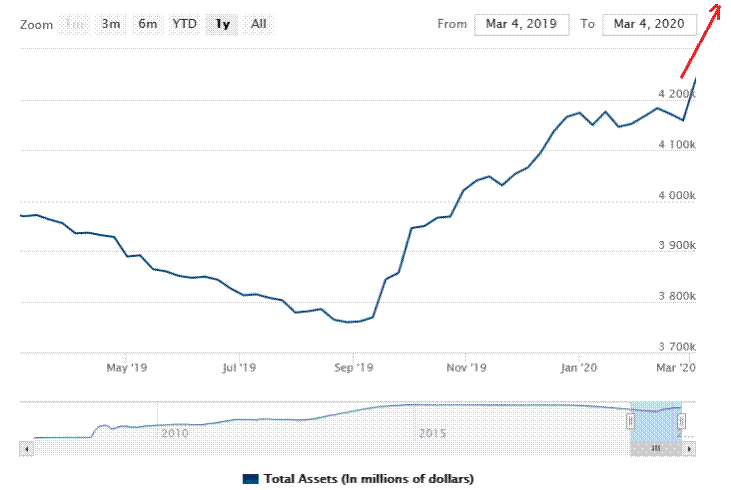
Task: Choose the 1y zoom option
Action: (223, 24)
